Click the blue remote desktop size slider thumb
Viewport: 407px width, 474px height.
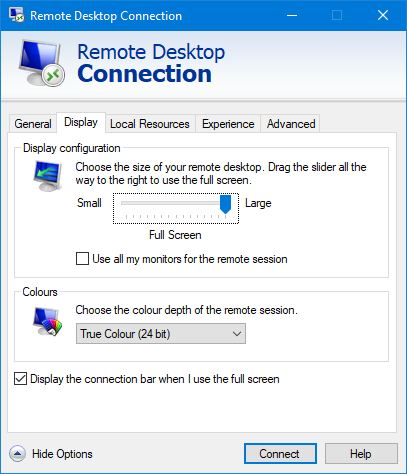pos(226,204)
